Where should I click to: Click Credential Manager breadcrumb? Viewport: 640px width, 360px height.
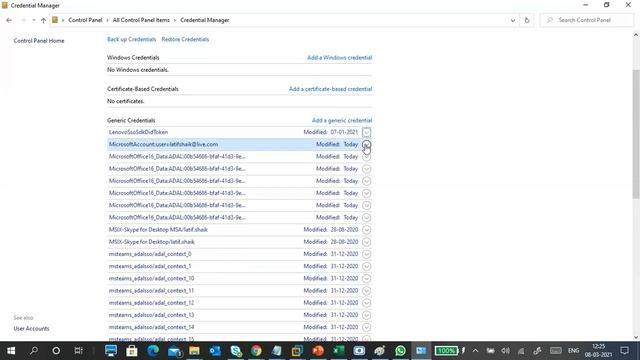[205, 20]
